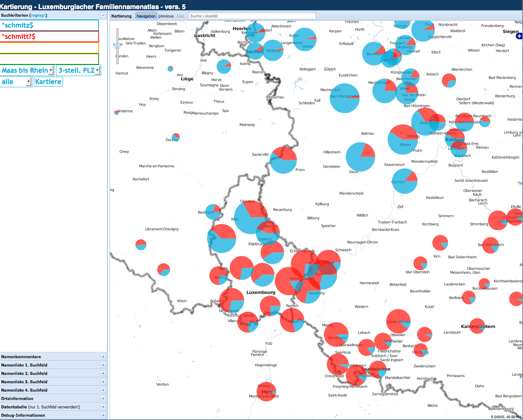Click the Sankt Wendel pie chart
The width and height of the screenshot is (523, 420).
[x=398, y=321]
